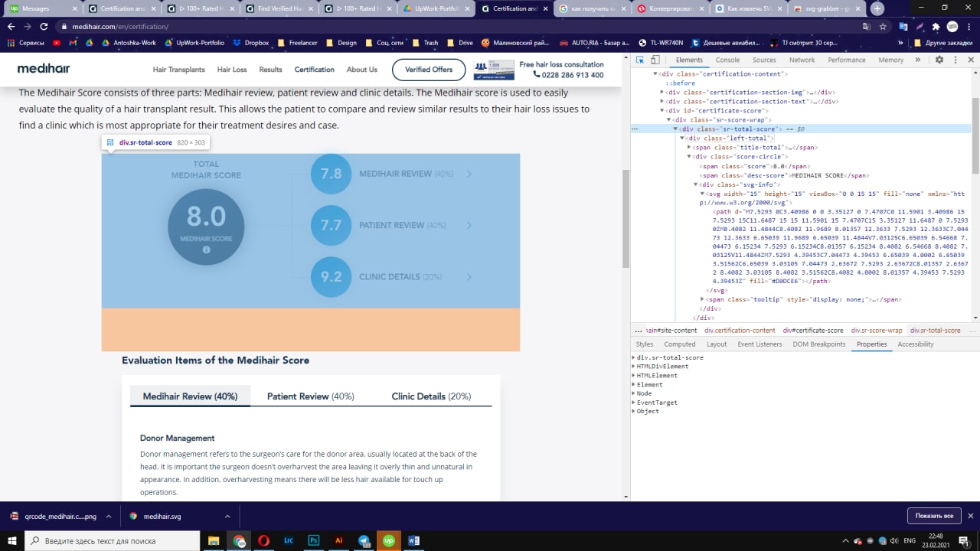
Task: Collapse the svg-info div node
Action: click(695, 184)
